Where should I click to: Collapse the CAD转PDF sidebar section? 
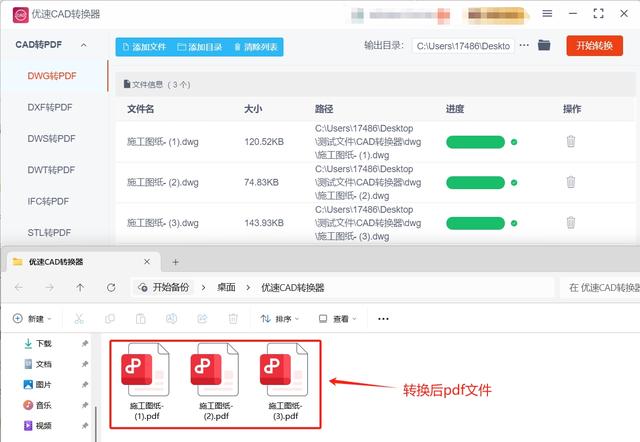[84, 45]
